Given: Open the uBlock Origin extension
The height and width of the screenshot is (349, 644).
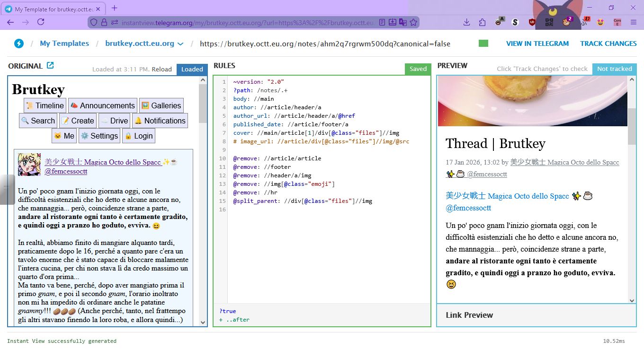Looking at the screenshot, I should 531,22.
